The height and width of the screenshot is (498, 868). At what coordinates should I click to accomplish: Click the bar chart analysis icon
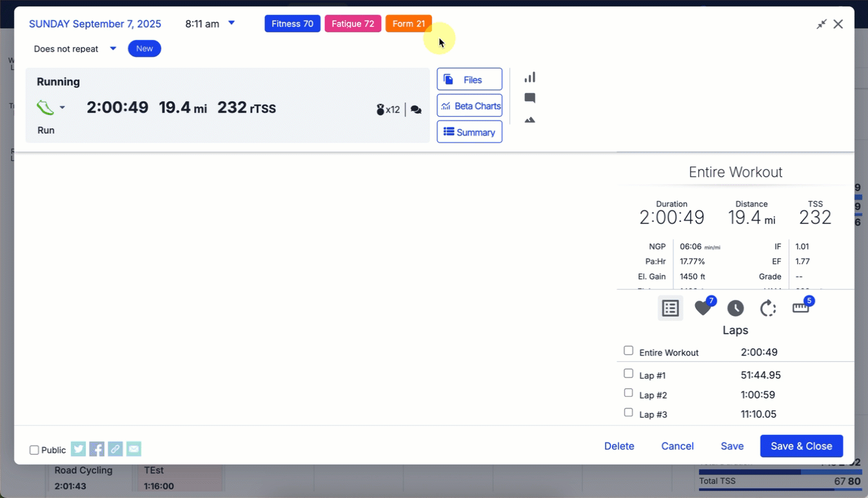tap(529, 77)
